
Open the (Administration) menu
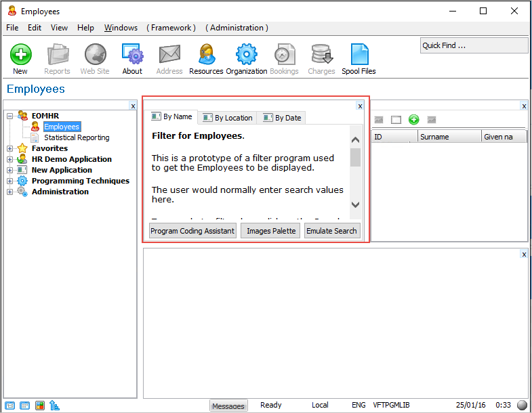click(x=237, y=28)
